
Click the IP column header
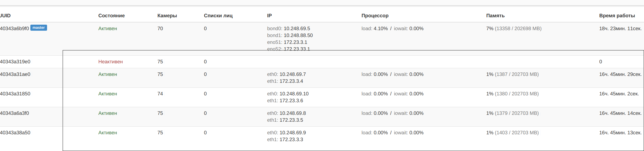coord(269,16)
